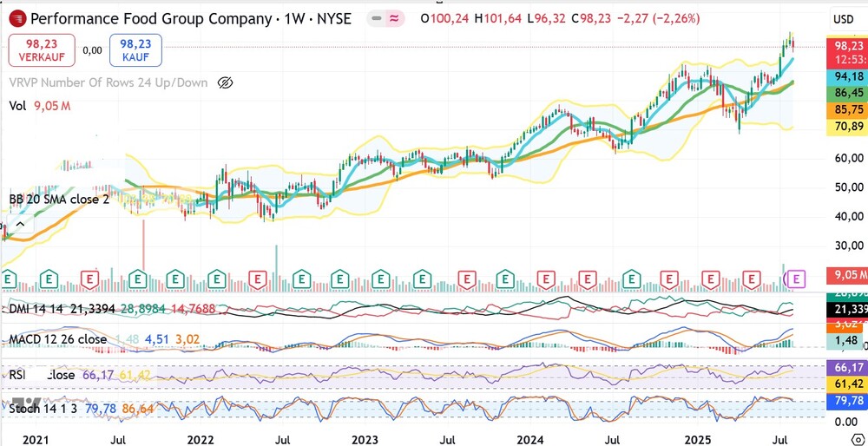The width and height of the screenshot is (868, 446).
Task: Select the BB 20 SMA close 2 legend
Action: coord(59,200)
